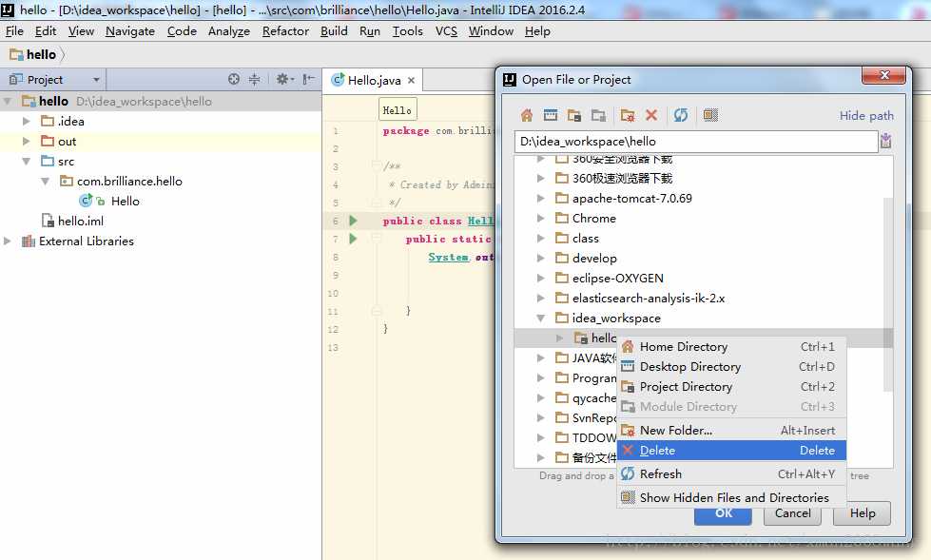Select hello project root in Project panel
931x560 pixels.
[x=161, y=101]
